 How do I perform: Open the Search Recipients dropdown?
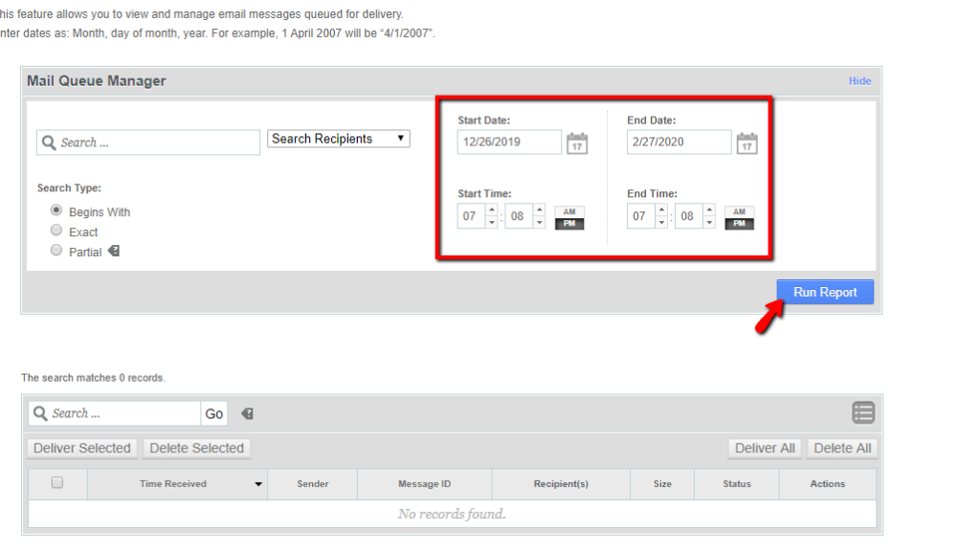tap(338, 139)
